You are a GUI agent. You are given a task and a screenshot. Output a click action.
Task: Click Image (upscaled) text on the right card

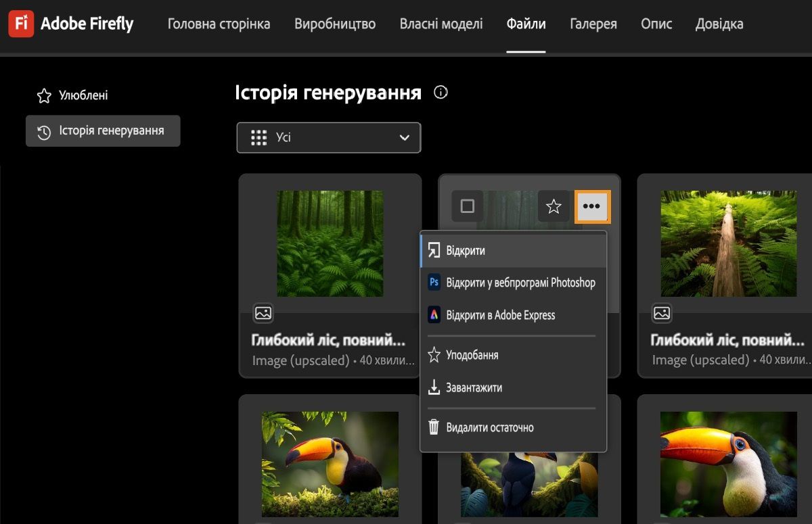(x=701, y=361)
